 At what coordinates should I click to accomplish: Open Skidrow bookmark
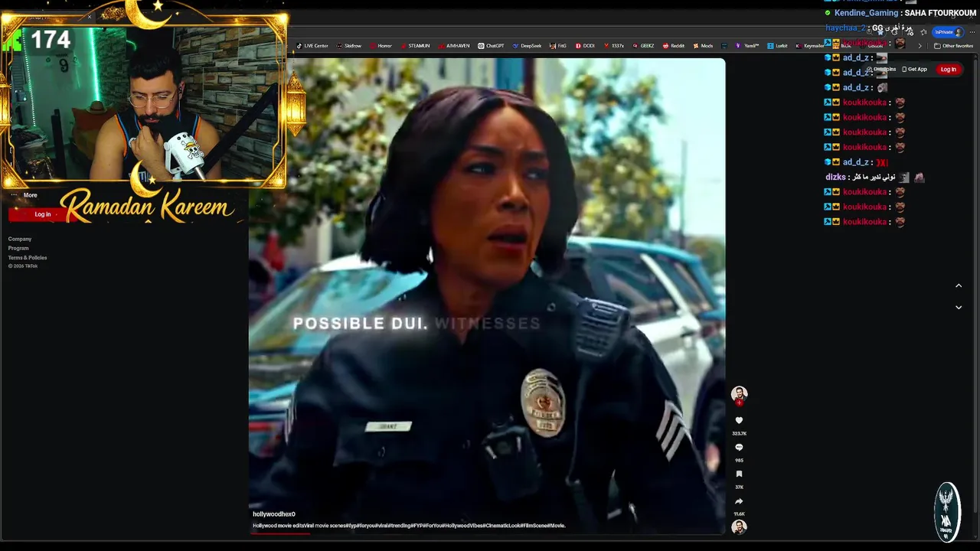348,46
